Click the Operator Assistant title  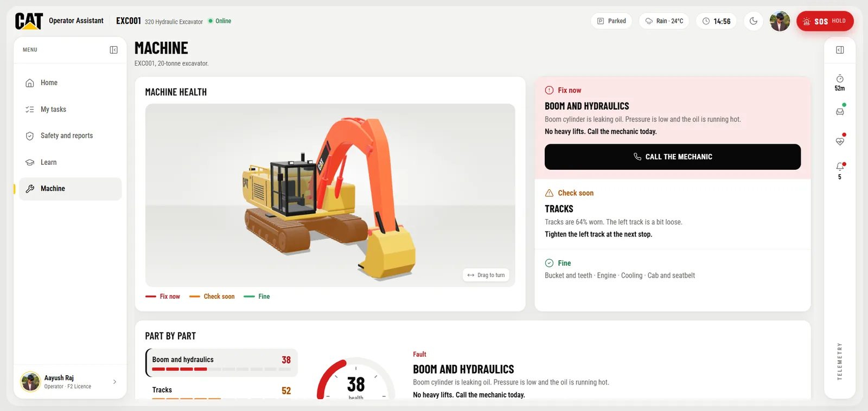[x=76, y=21]
